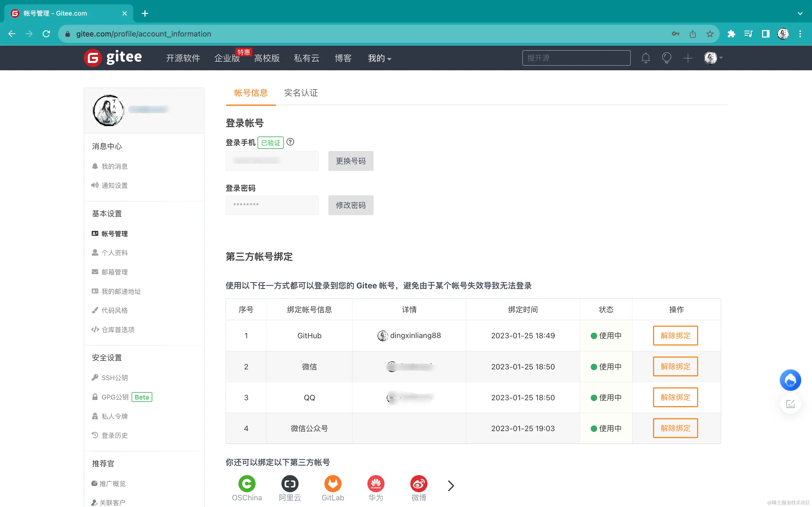Open the blue floating assistant icon

pos(790,380)
